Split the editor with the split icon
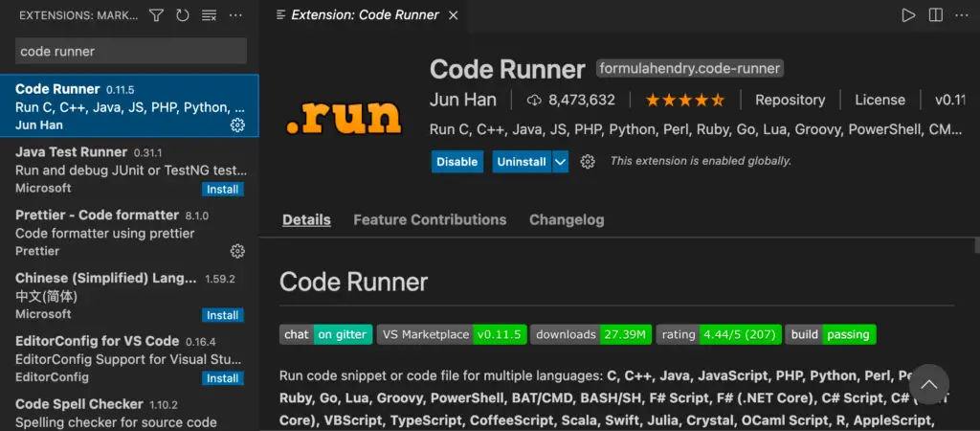 coord(936,15)
